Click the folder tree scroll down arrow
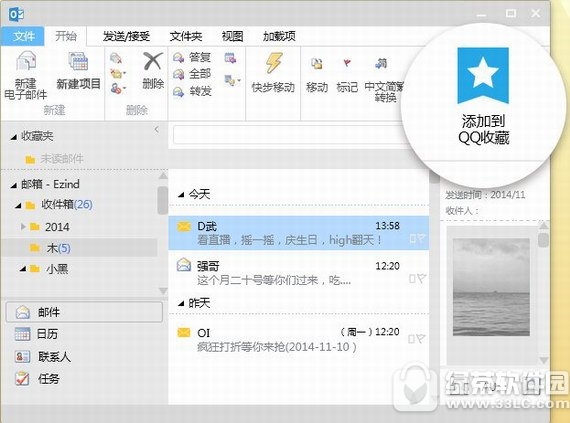 (163, 291)
